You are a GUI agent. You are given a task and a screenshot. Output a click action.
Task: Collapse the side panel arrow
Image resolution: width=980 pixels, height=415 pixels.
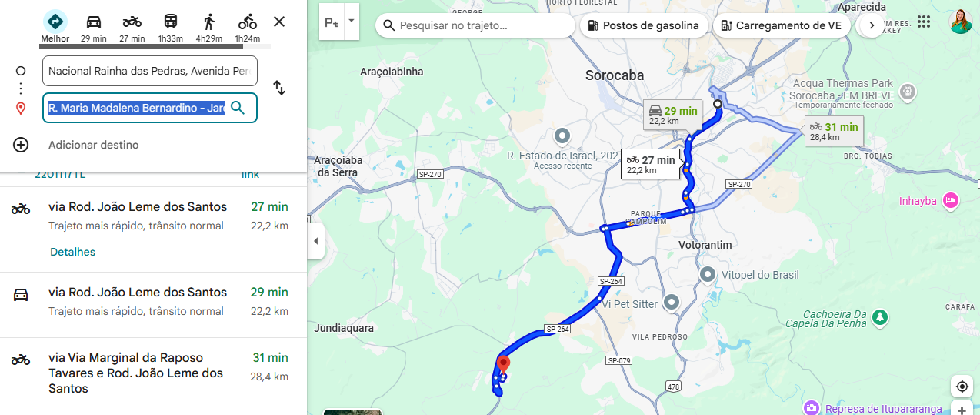pos(315,241)
